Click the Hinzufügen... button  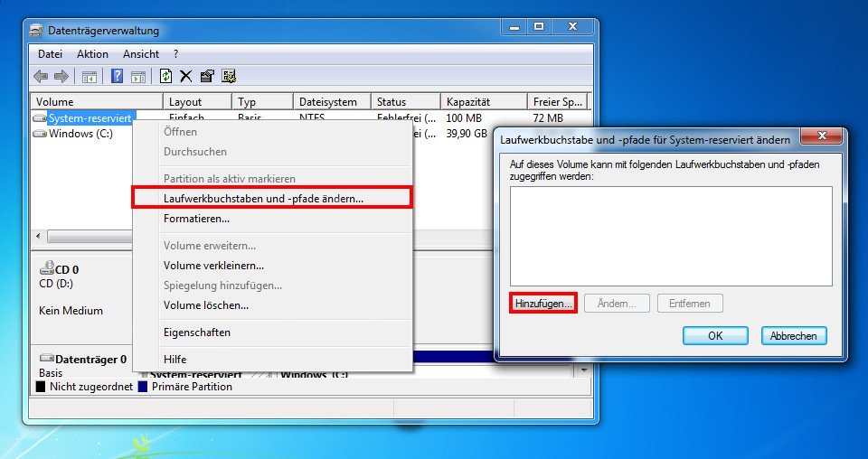pos(543,303)
